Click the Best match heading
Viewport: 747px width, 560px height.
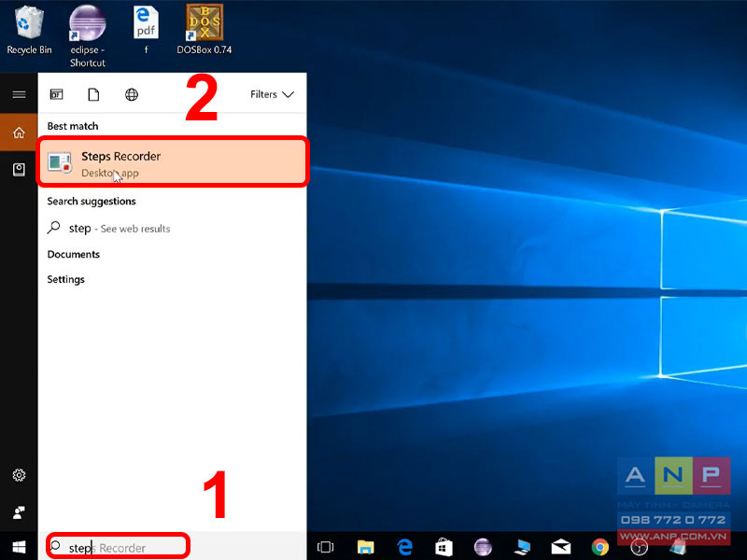pyautogui.click(x=73, y=126)
